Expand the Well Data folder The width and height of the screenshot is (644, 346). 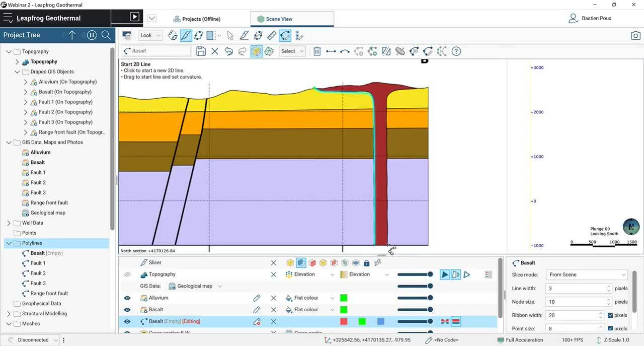pyautogui.click(x=9, y=223)
